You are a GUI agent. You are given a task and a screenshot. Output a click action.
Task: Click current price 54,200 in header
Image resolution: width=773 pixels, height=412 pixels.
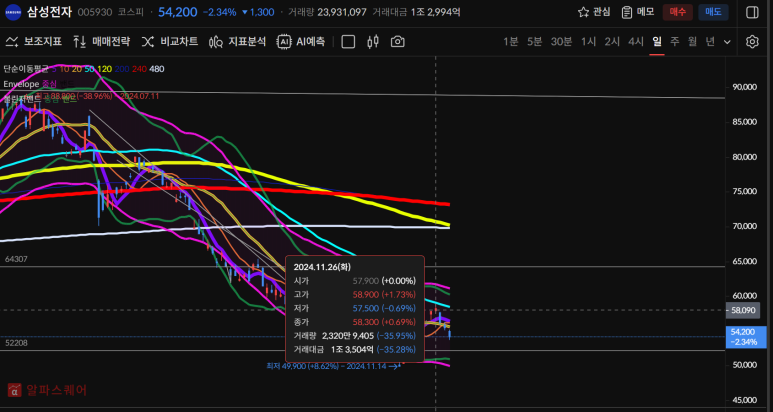[177, 12]
